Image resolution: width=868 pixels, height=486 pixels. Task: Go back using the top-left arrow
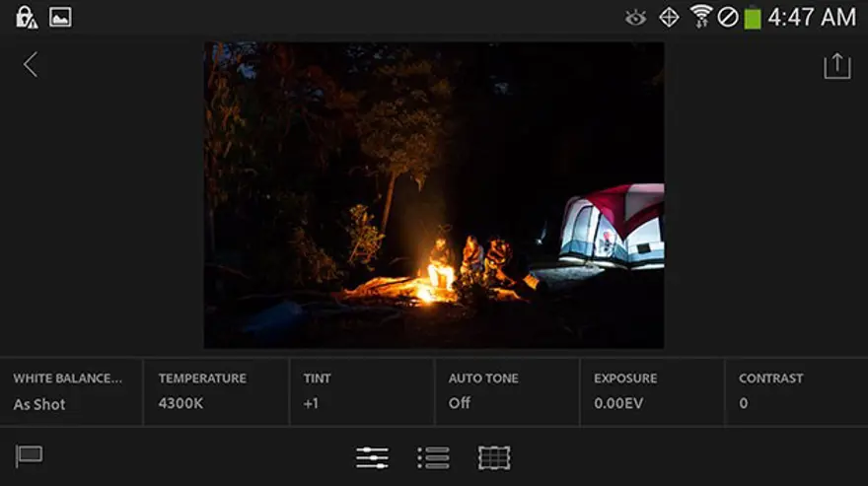click(31, 65)
